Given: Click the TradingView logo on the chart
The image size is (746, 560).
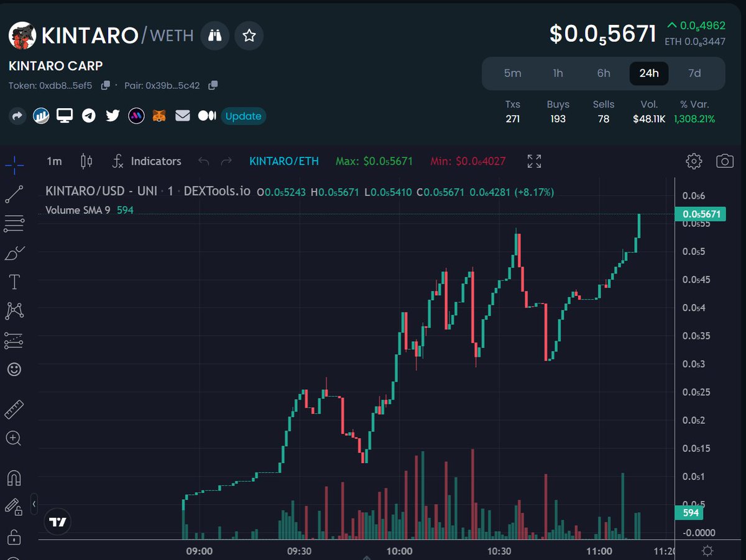Looking at the screenshot, I should 58,522.
